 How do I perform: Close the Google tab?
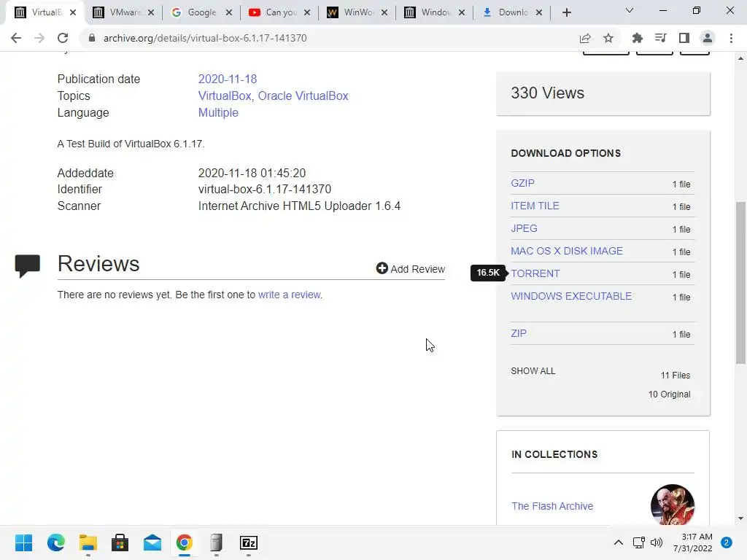tap(229, 12)
